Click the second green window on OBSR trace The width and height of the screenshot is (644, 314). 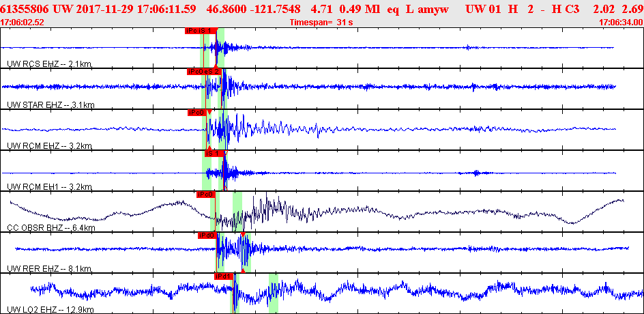237,212
